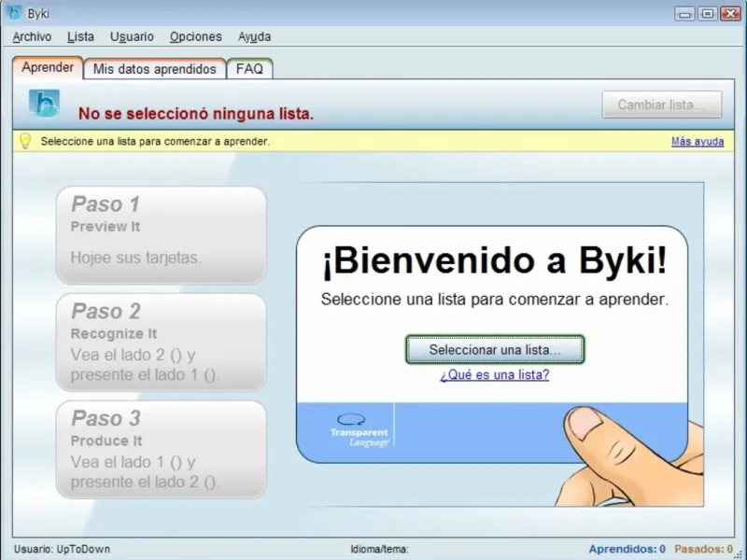The image size is (747, 560).
Task: Click the Cambiar lista button
Action: 662,105
